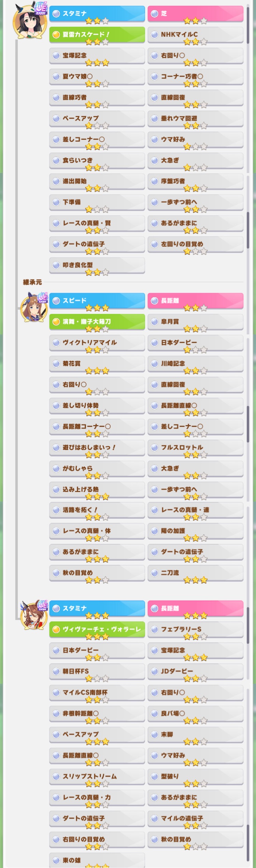Tap the circle icon on pink 芝 factor

click(x=155, y=14)
